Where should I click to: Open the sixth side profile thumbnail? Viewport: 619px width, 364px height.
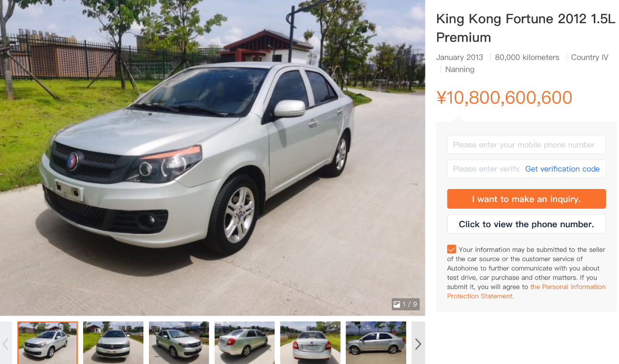(x=376, y=343)
